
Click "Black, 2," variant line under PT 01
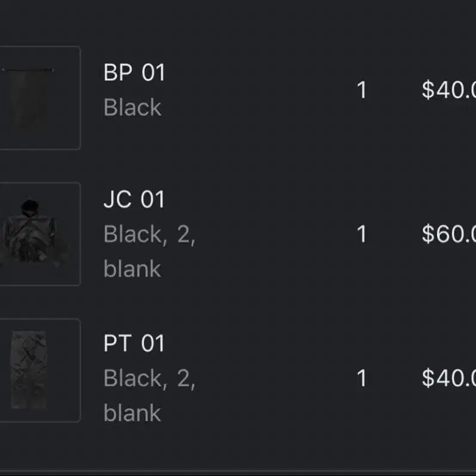pos(149,379)
